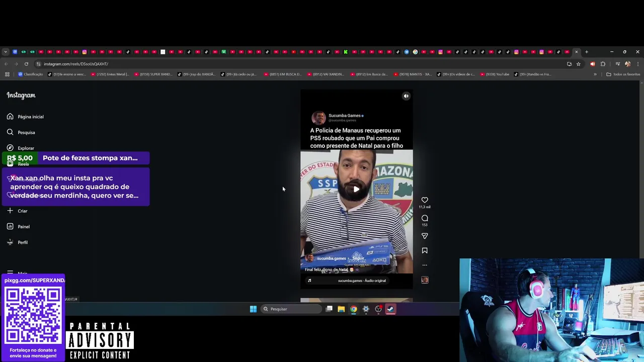The height and width of the screenshot is (362, 644).
Task: Open Steam from the taskbar
Action: (x=391, y=309)
